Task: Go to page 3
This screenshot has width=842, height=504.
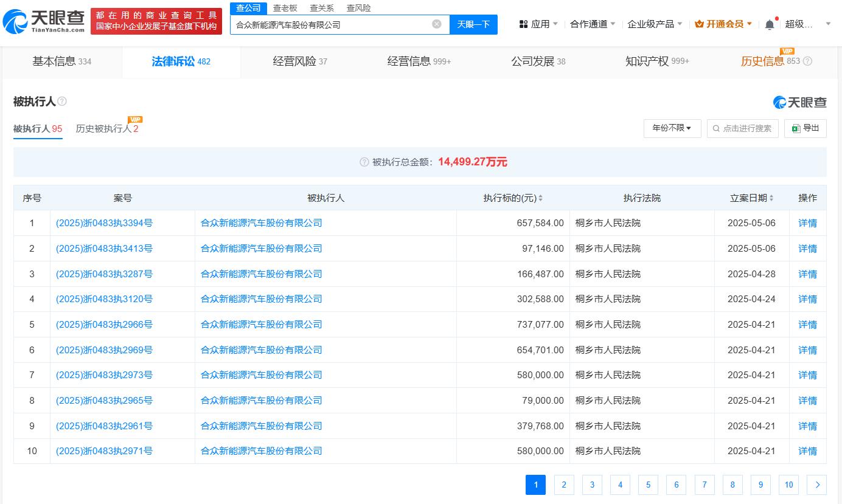Action: 592,485
